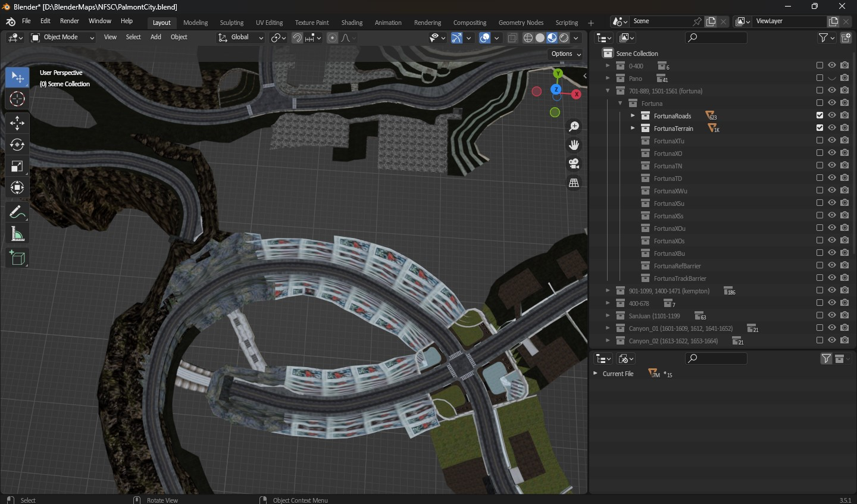
Task: Pick the Rotate tool
Action: point(17,145)
